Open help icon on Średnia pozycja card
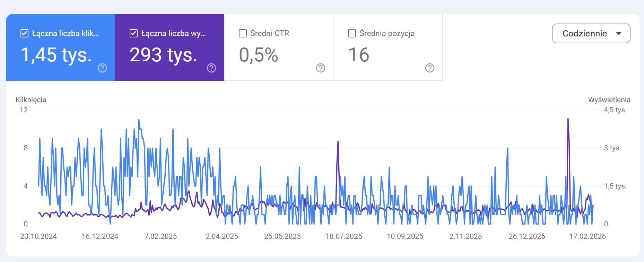 tap(430, 68)
